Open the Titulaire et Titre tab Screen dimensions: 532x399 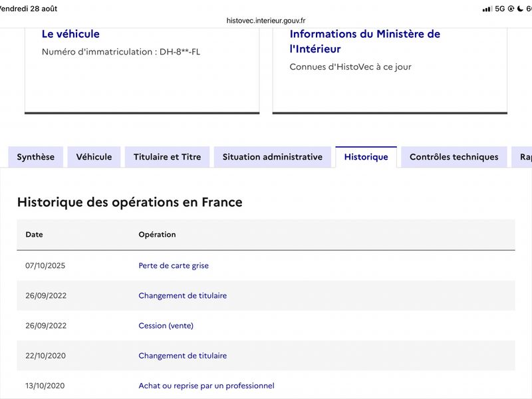(168, 157)
